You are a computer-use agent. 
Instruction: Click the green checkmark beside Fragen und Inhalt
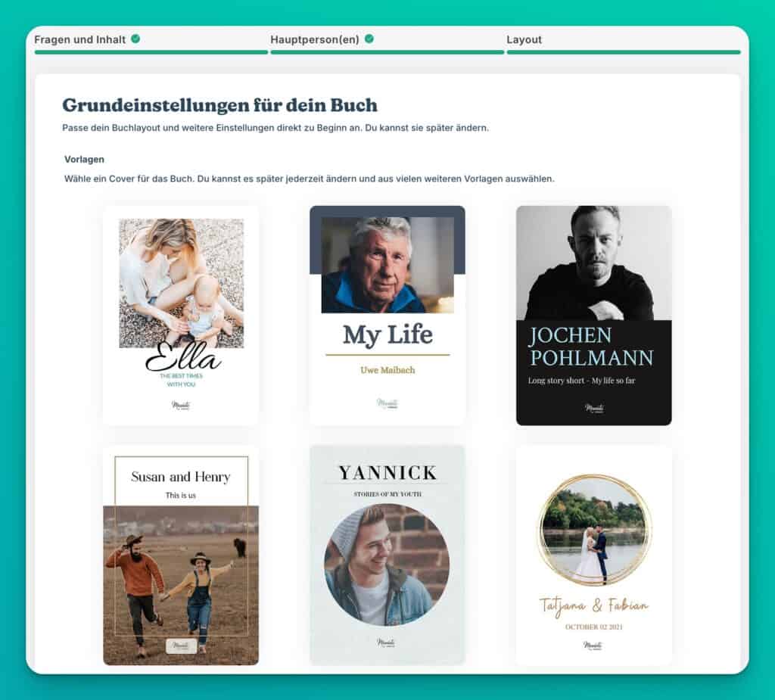pos(135,39)
